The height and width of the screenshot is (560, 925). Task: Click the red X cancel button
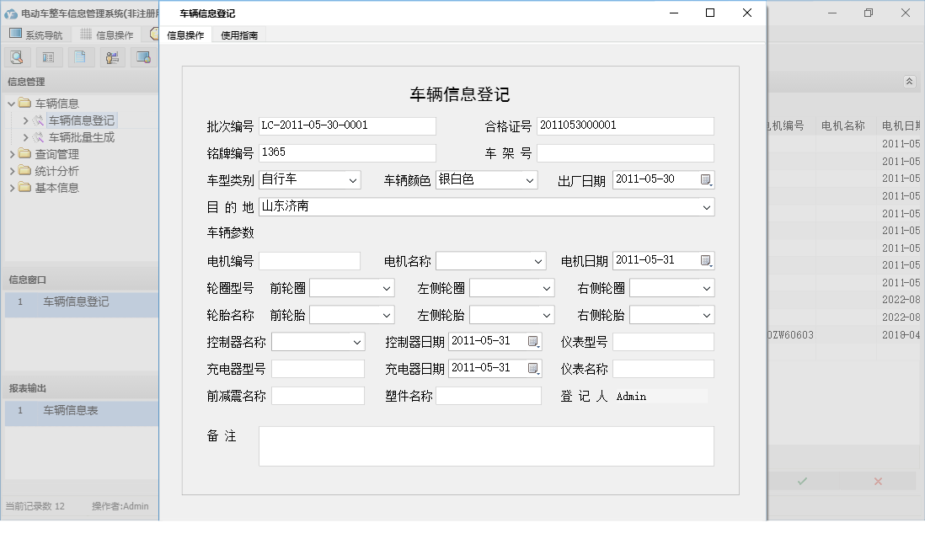coord(876,481)
